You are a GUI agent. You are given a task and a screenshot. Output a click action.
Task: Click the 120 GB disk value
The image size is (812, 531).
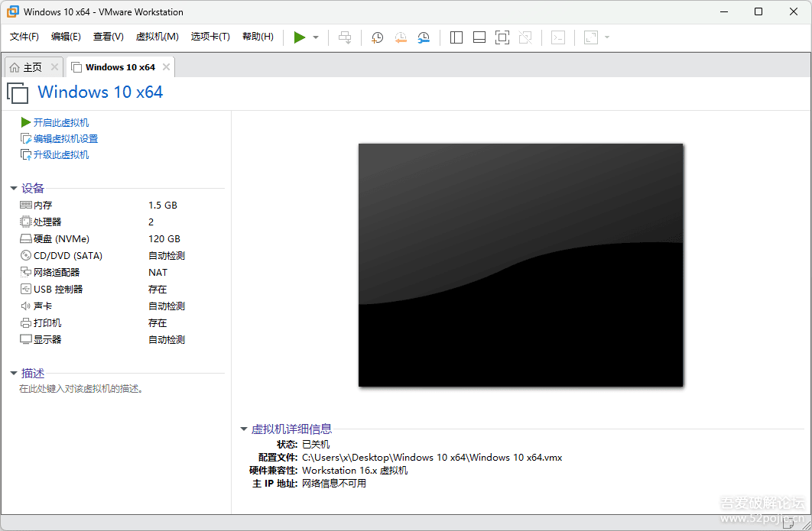click(x=164, y=239)
